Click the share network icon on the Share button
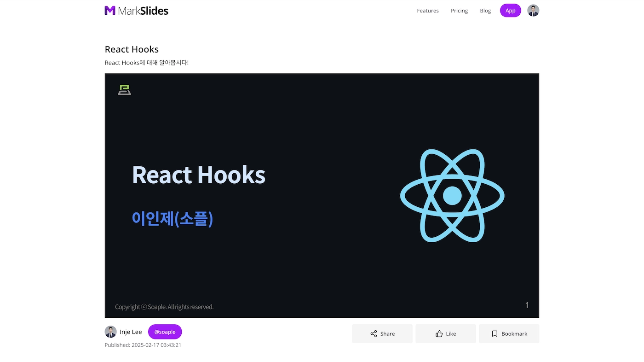The height and width of the screenshot is (362, 644). pos(373,333)
